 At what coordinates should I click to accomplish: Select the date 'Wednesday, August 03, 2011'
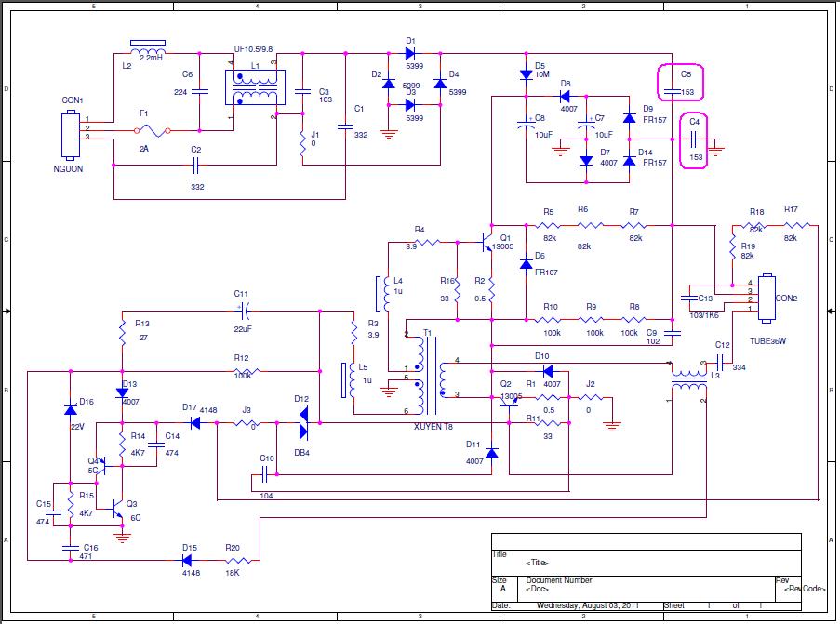tap(588, 605)
